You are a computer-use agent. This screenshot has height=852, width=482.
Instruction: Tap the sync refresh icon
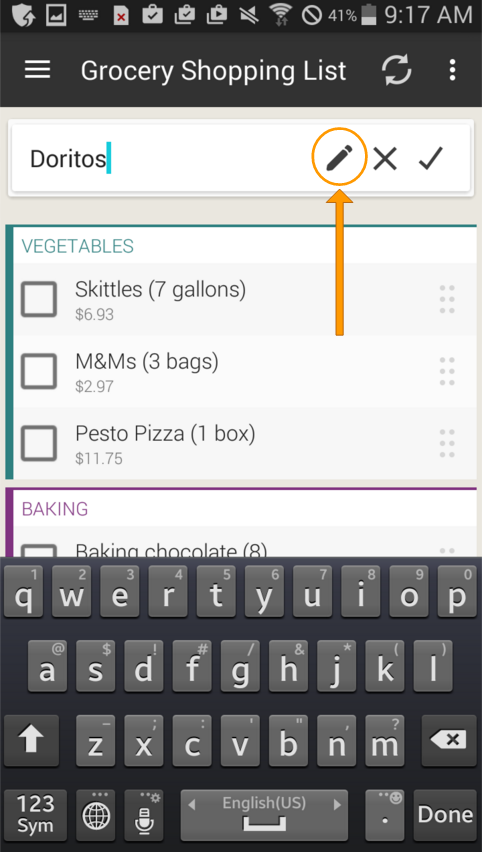[397, 71]
